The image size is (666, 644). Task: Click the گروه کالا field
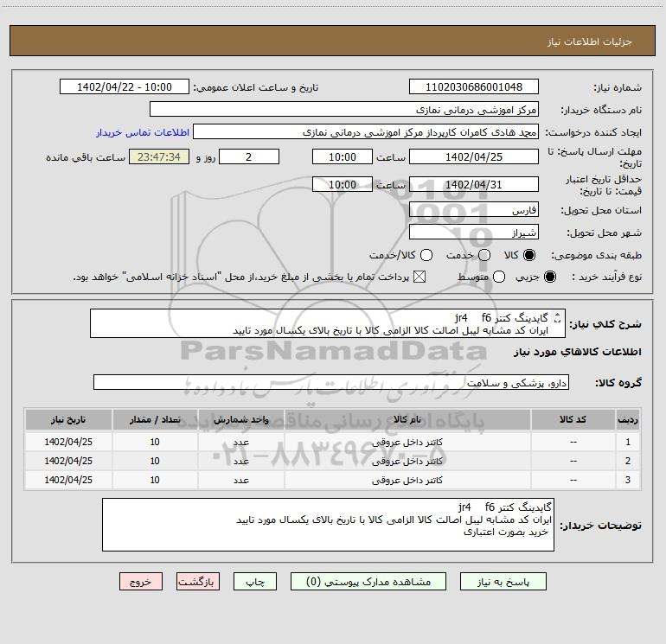(330, 382)
